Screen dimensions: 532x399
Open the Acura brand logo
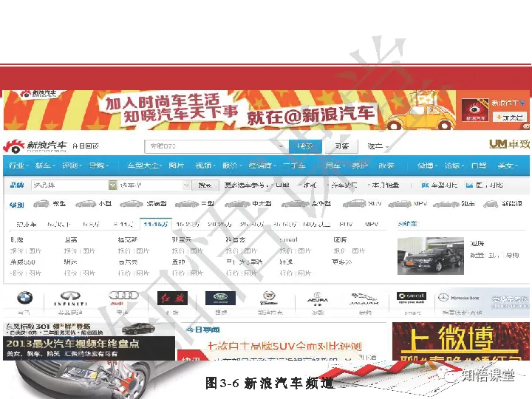click(x=317, y=299)
